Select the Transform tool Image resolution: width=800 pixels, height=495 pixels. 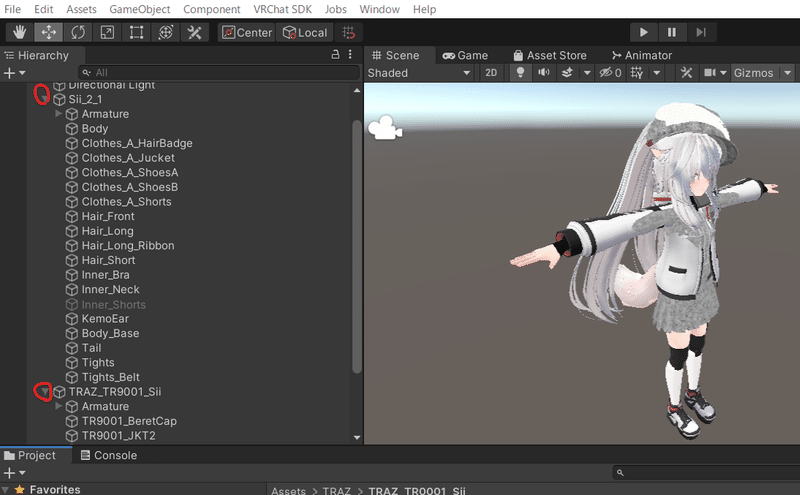point(165,33)
